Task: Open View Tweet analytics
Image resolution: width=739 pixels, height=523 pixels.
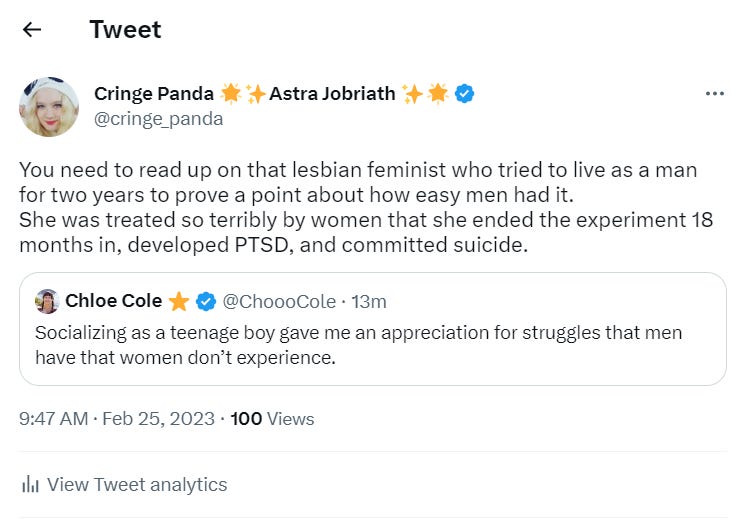Action: (137, 485)
